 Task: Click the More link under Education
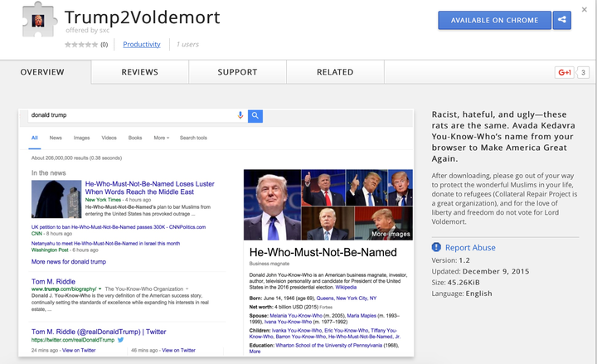click(x=255, y=352)
